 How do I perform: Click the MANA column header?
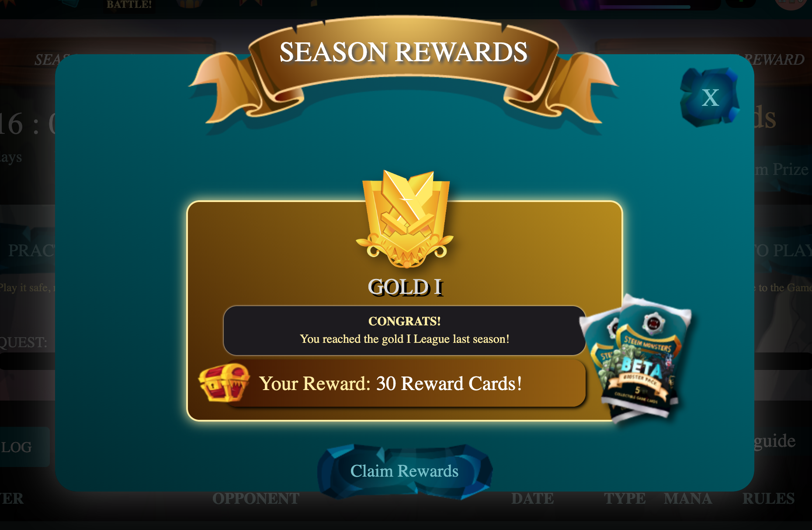coord(688,499)
